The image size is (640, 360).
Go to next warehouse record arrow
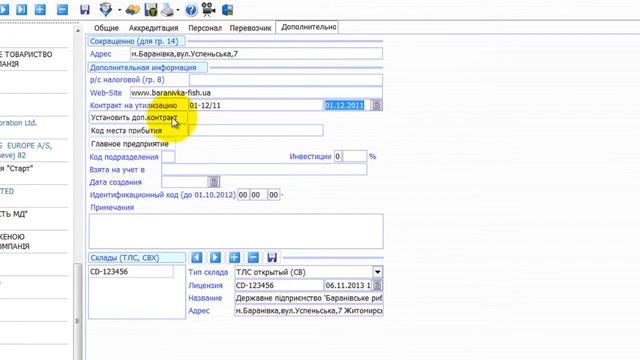[215, 258]
